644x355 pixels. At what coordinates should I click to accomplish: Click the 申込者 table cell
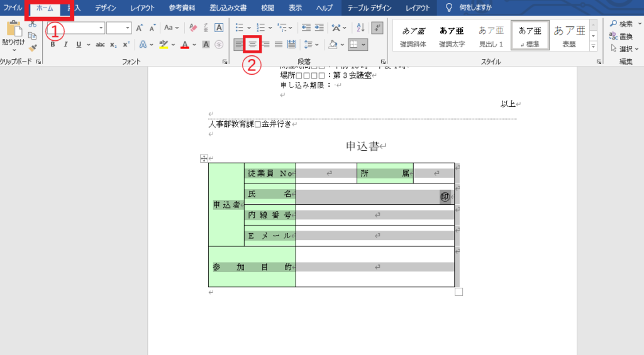(x=226, y=204)
